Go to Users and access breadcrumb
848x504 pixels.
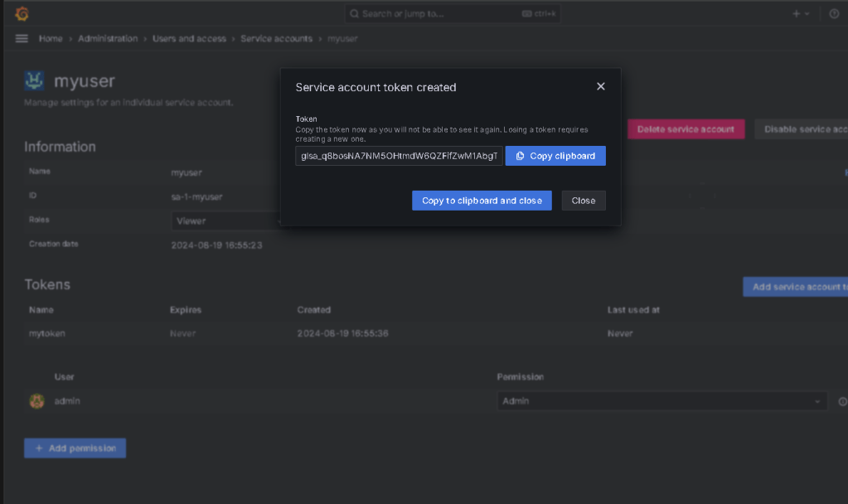point(189,38)
